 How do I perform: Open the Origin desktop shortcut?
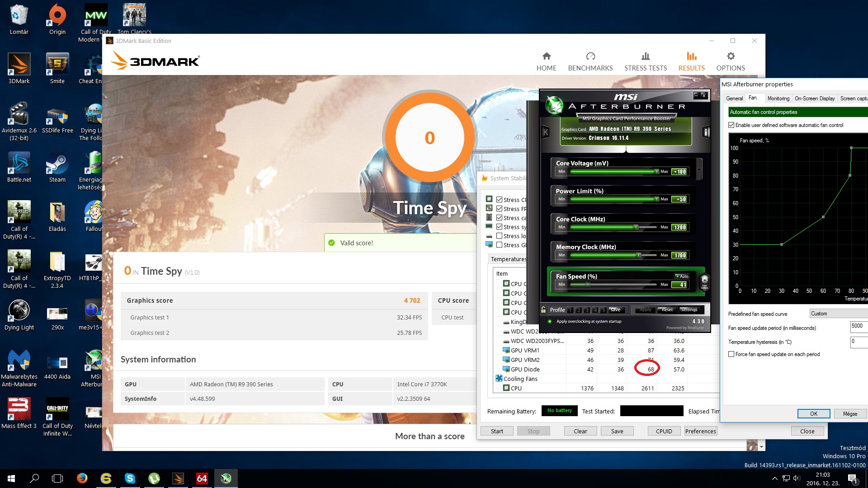pyautogui.click(x=57, y=19)
